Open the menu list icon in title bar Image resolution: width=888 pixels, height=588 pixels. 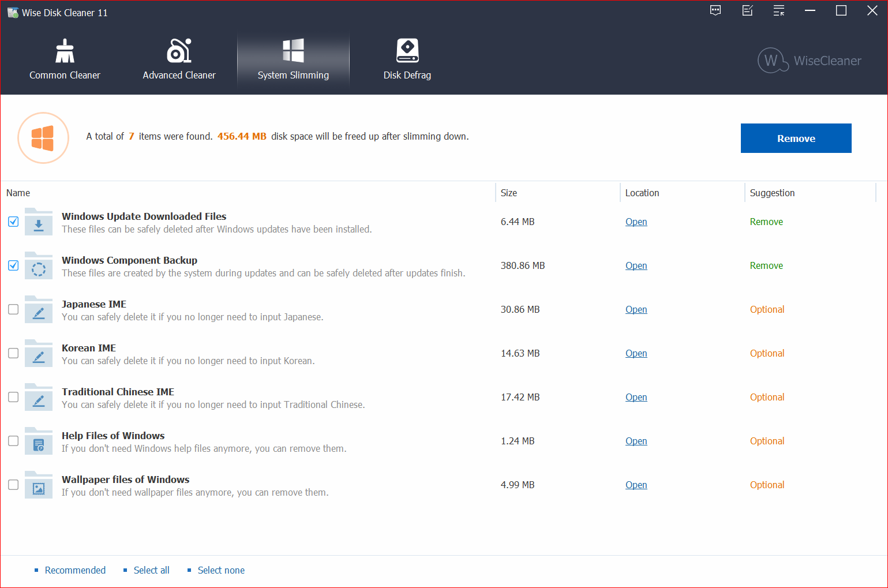(x=779, y=10)
